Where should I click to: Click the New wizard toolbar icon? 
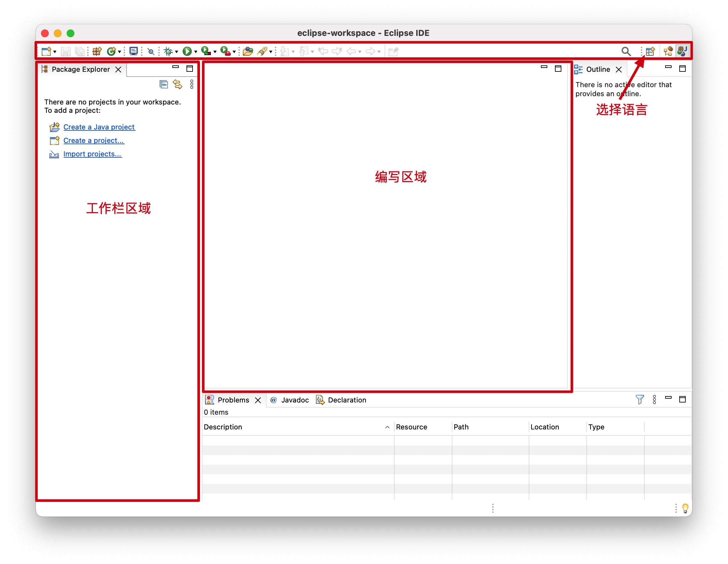click(46, 51)
